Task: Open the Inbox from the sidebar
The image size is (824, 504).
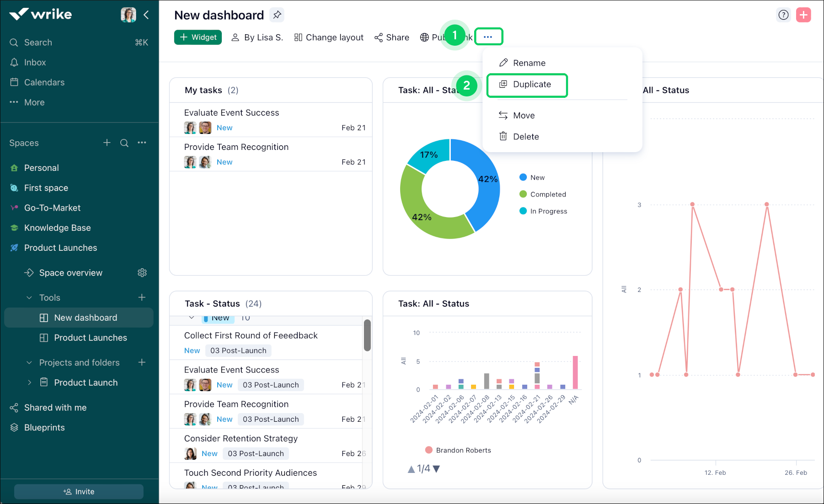Action: [35, 62]
